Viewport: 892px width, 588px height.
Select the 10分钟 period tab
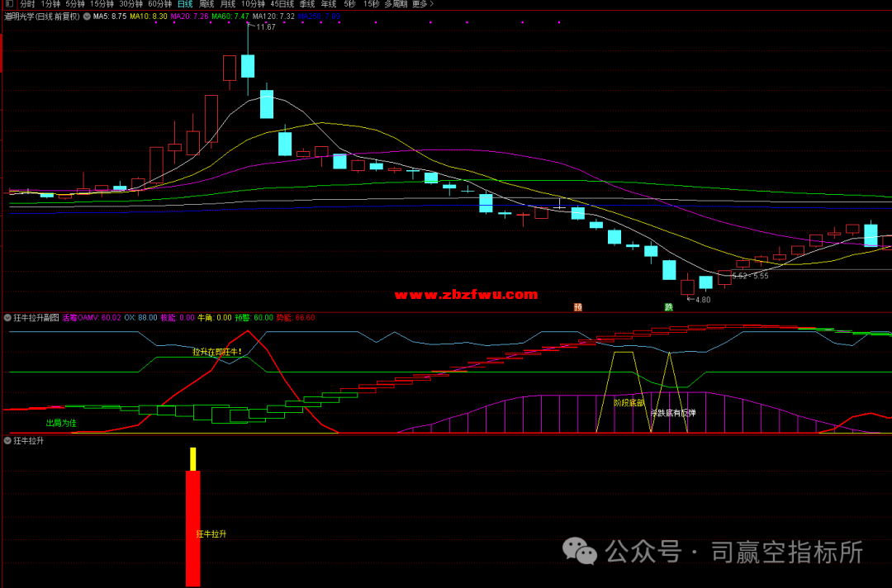[254, 4]
